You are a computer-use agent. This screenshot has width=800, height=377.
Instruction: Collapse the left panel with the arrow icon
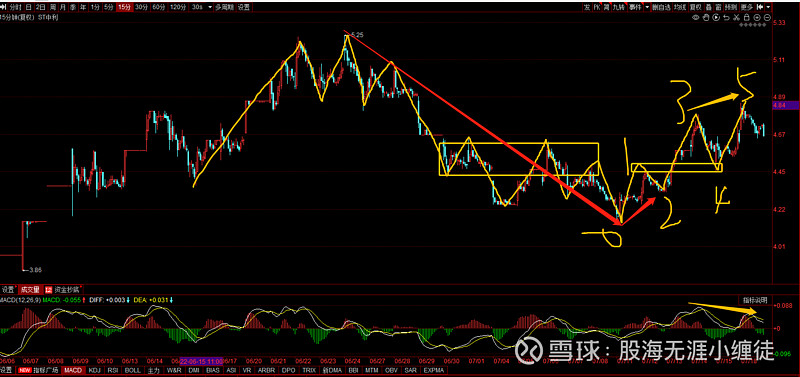click(x=4, y=7)
